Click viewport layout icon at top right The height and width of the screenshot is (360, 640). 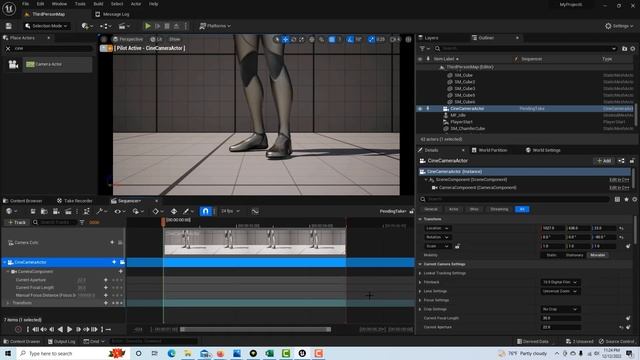(408, 39)
